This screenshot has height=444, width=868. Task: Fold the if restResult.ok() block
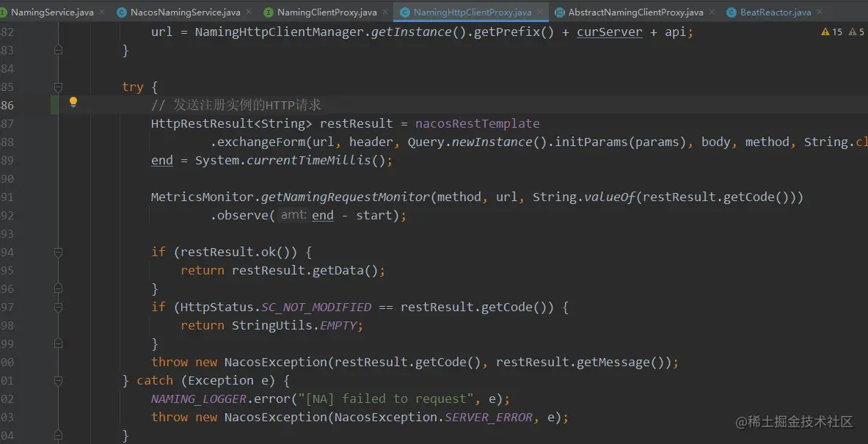58,252
